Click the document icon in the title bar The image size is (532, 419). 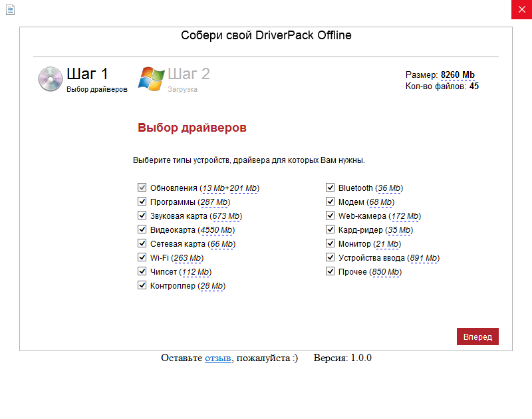tap(11, 9)
